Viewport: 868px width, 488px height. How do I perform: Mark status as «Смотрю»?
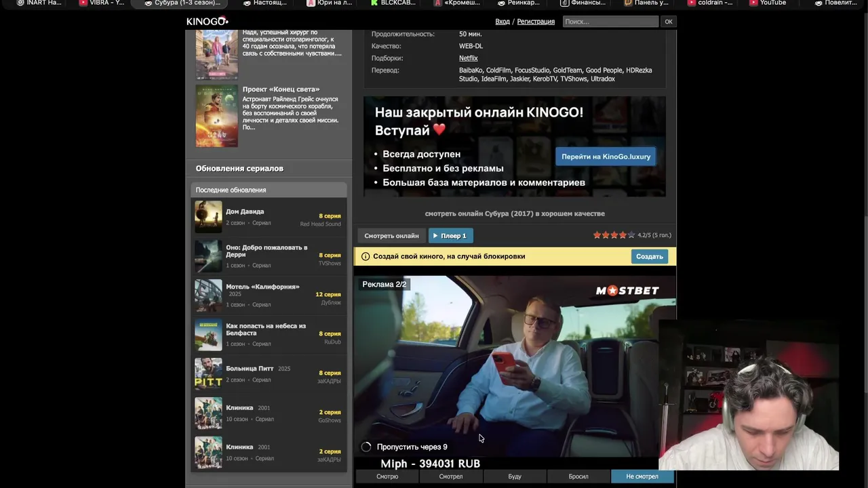(387, 476)
